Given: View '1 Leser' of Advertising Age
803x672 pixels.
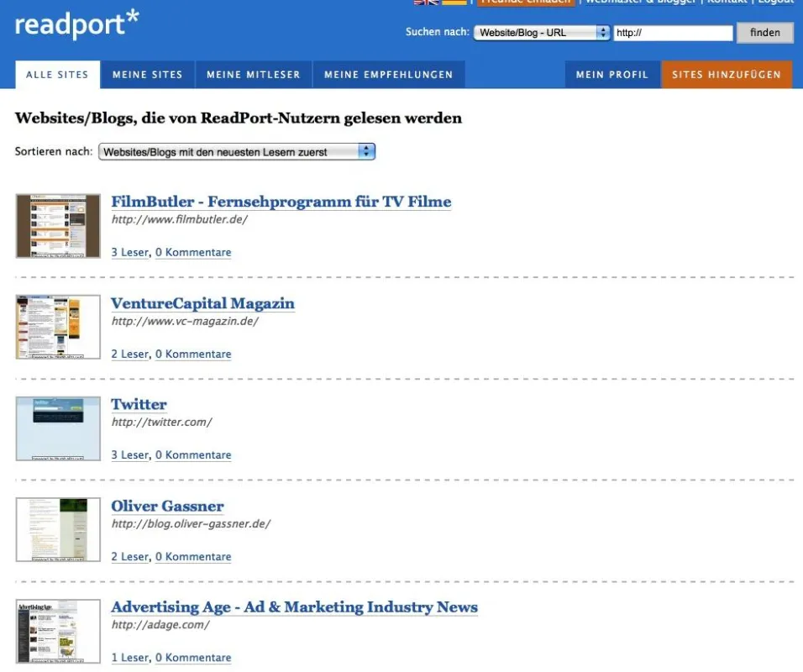Looking at the screenshot, I should (129, 658).
